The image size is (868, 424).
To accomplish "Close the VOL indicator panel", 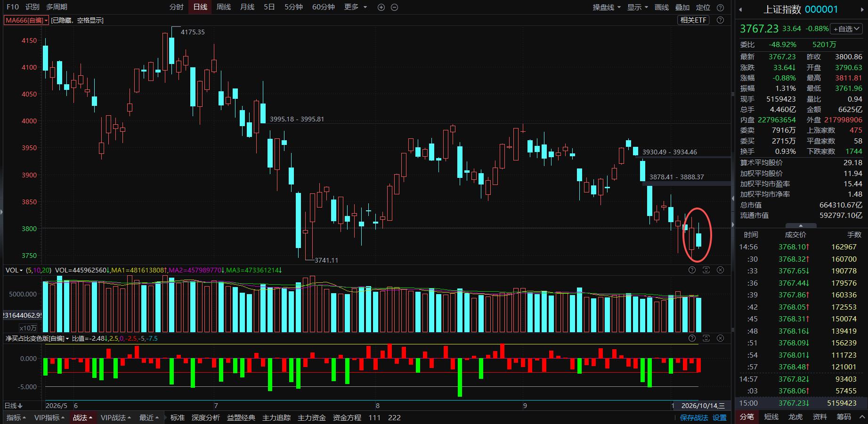I will 720,270.
